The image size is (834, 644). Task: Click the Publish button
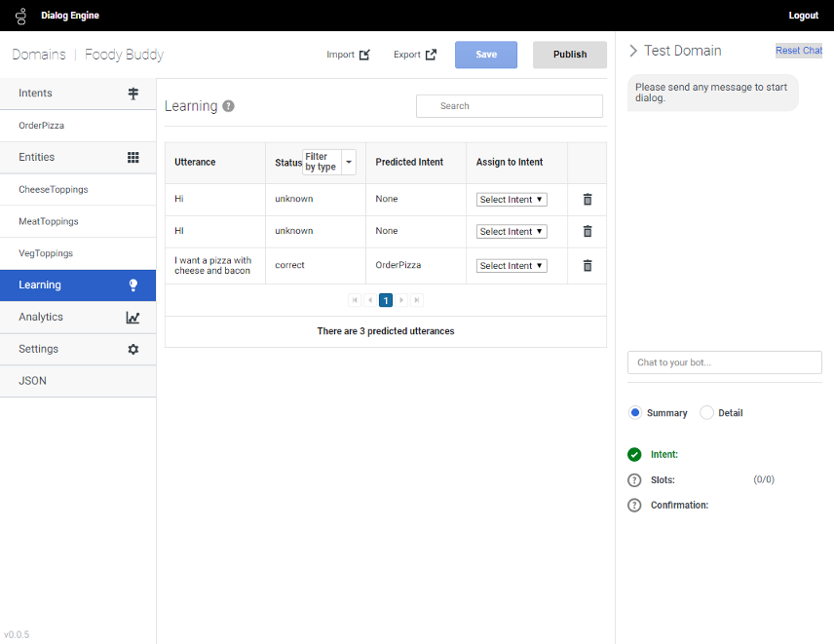point(570,55)
